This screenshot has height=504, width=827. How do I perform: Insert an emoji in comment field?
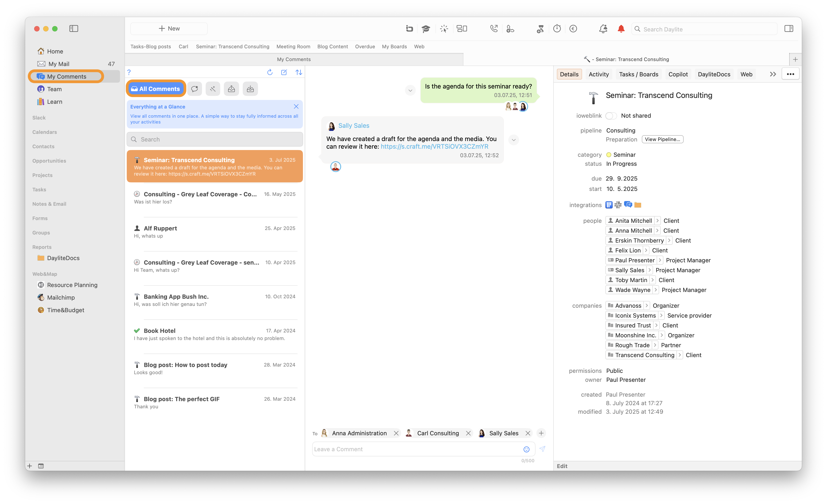click(x=527, y=449)
